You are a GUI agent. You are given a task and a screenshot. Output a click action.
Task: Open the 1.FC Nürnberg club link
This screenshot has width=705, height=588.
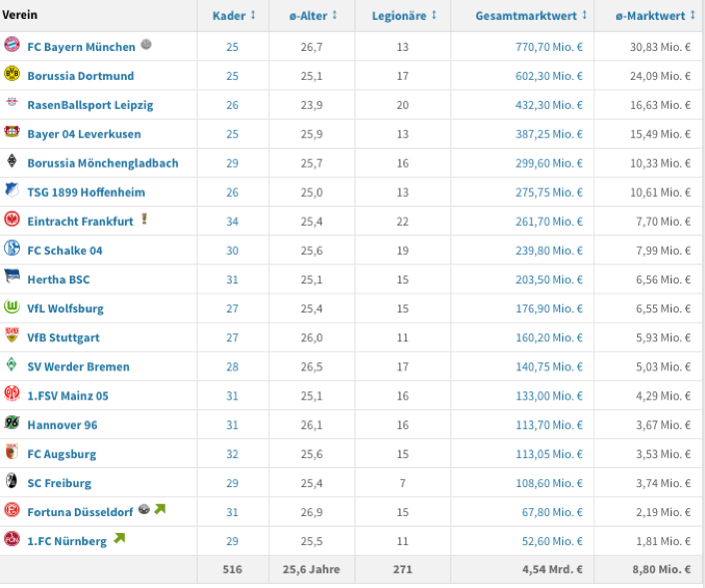tap(67, 541)
